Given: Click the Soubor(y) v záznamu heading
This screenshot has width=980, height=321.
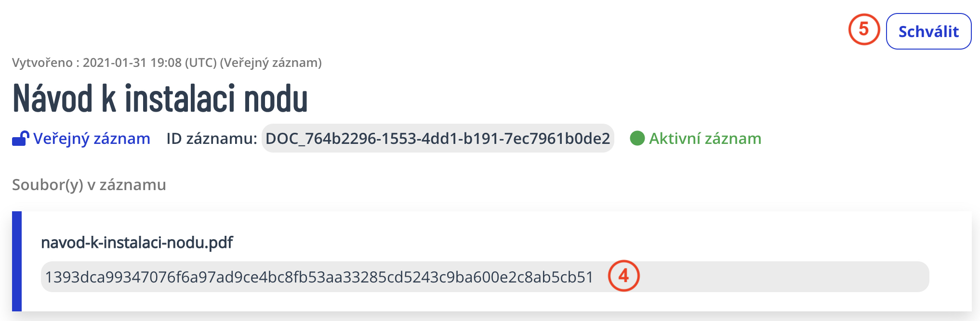Looking at the screenshot, I should click(x=89, y=185).
